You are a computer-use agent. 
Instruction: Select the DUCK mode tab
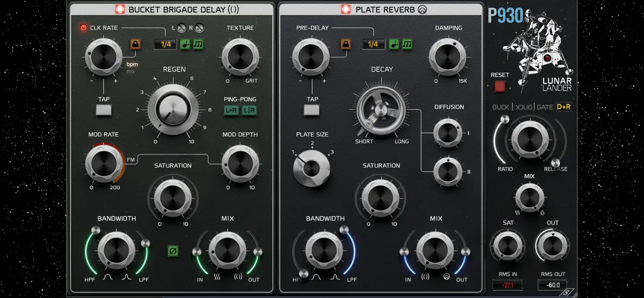coord(501,107)
